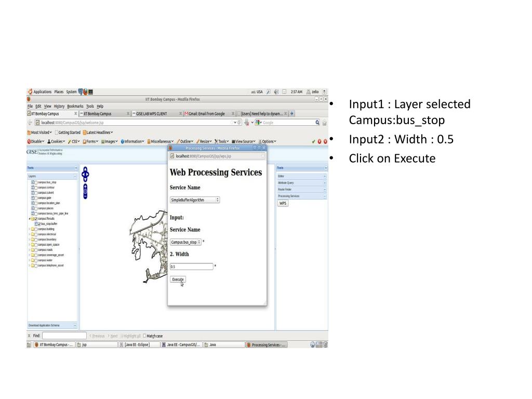Toggle the Match case checkbox

click(x=144, y=336)
